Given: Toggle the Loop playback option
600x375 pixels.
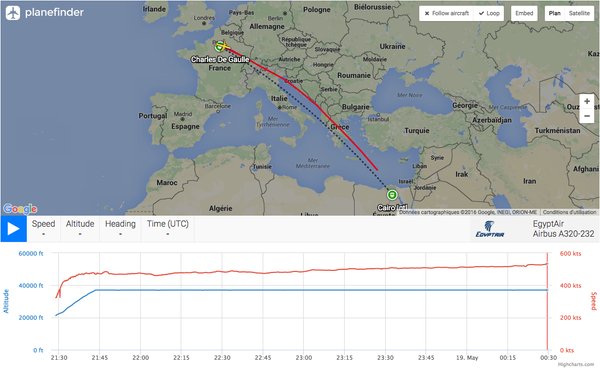Looking at the screenshot, I should tap(489, 13).
